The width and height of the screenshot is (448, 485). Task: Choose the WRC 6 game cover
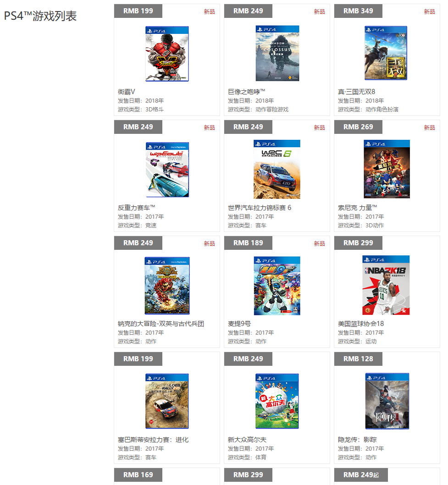tap(277, 169)
